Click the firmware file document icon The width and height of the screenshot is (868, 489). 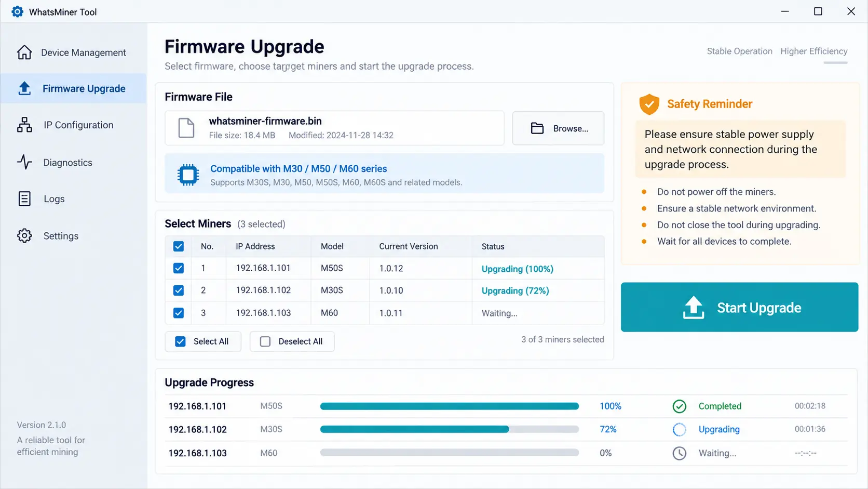click(186, 128)
